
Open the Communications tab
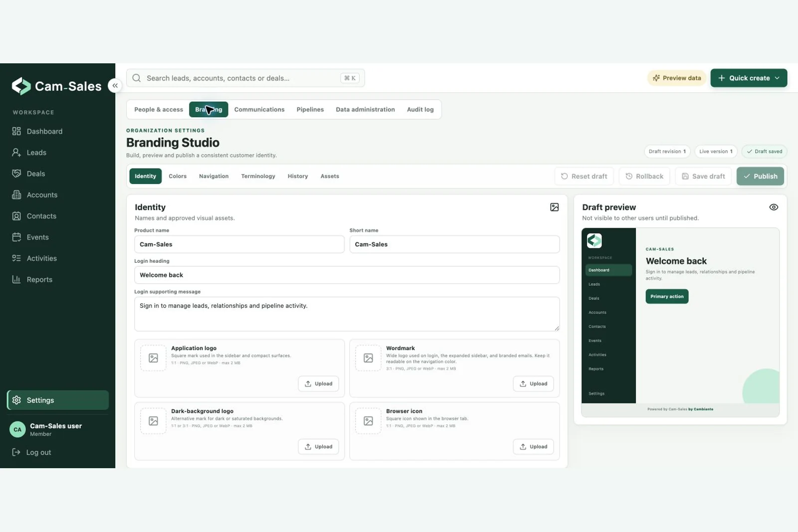pyautogui.click(x=259, y=109)
